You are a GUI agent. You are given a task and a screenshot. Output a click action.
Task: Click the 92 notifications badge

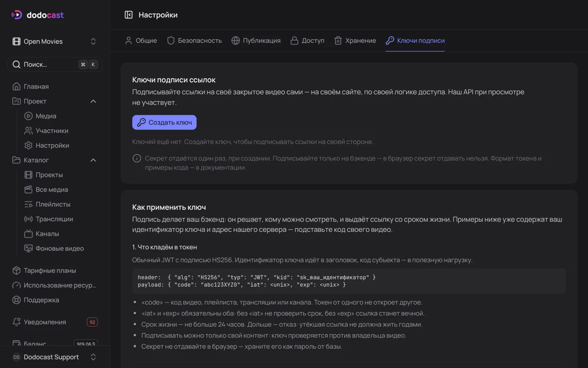tap(92, 322)
